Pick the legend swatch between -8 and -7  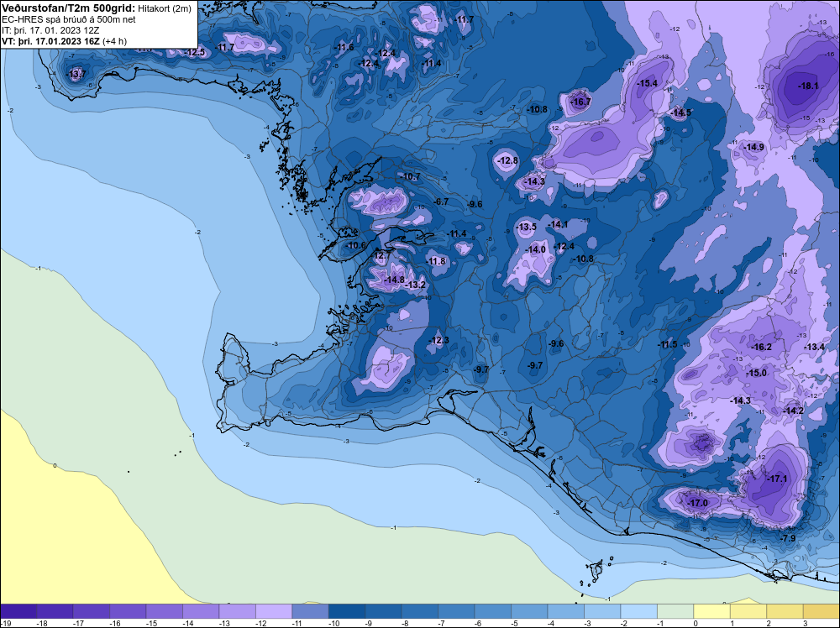pyautogui.click(x=419, y=611)
